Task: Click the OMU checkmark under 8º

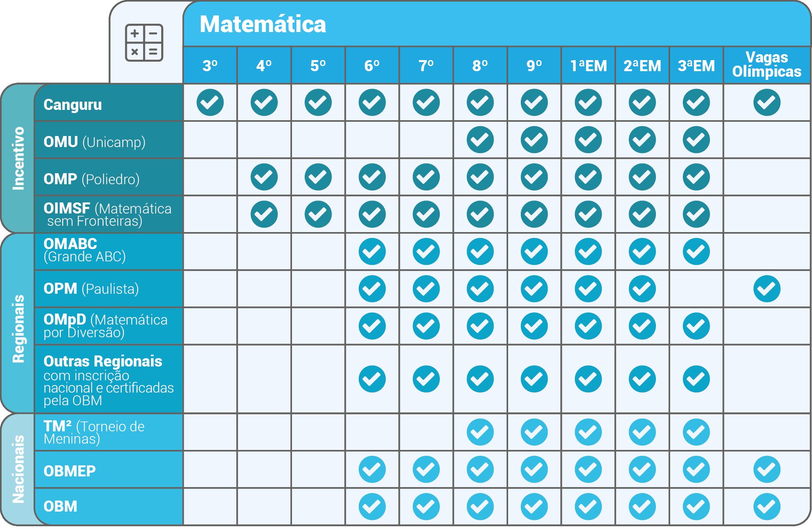Action: click(480, 140)
